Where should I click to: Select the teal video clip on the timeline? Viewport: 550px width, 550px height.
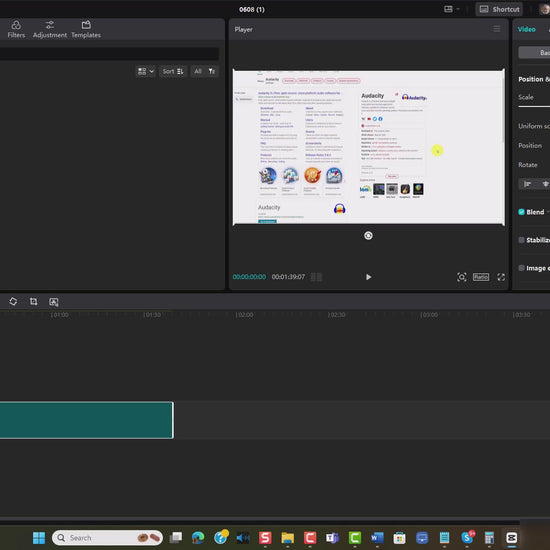(86, 420)
